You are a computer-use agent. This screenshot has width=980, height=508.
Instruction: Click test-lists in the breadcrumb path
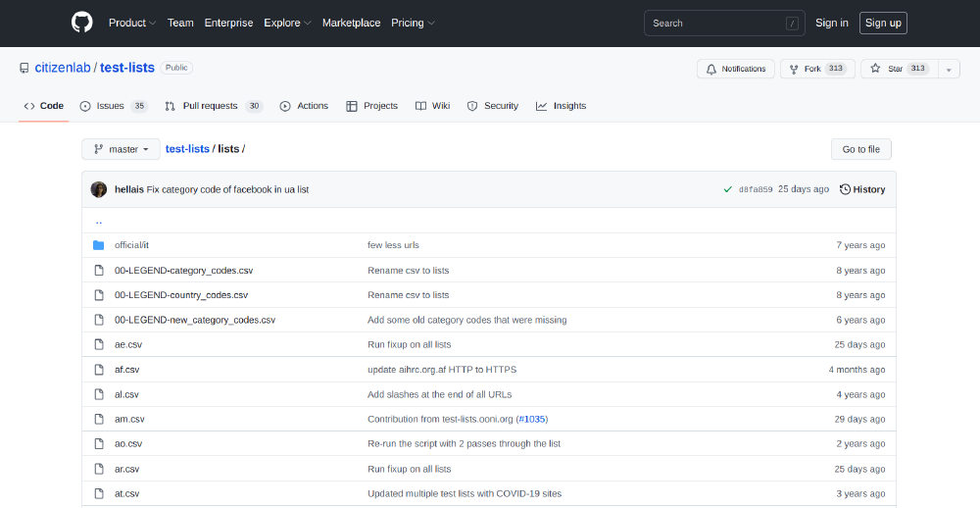tap(187, 149)
